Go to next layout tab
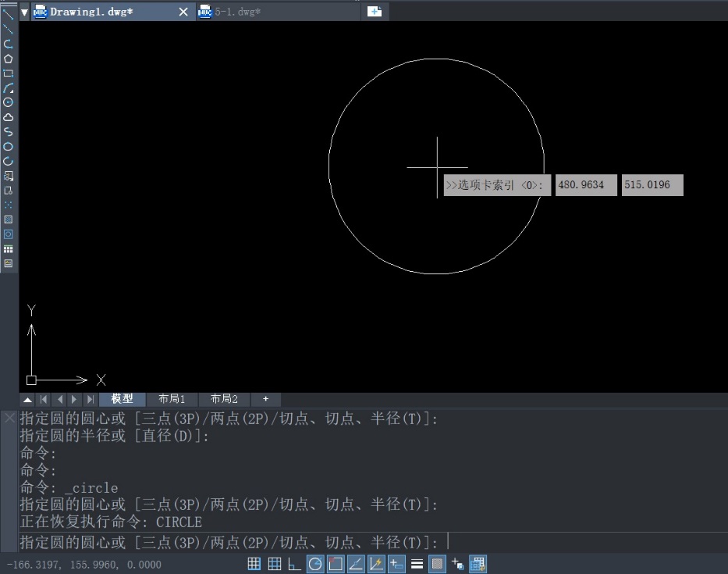 point(74,399)
